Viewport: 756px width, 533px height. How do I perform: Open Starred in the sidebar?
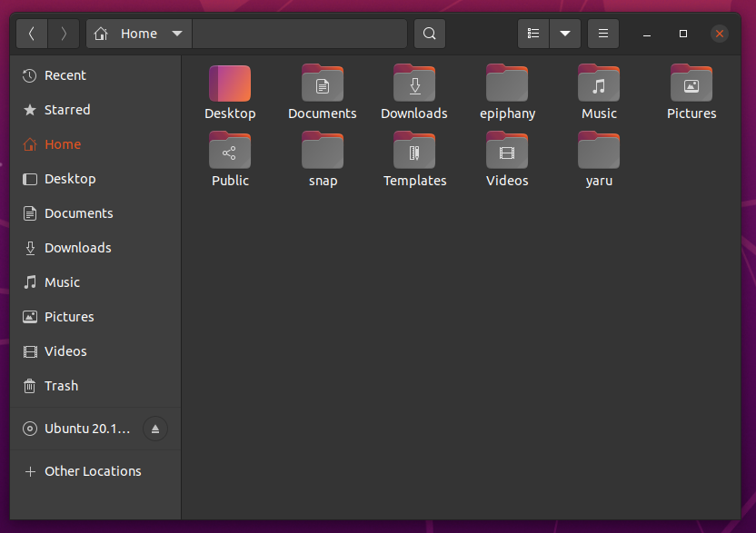point(95,110)
